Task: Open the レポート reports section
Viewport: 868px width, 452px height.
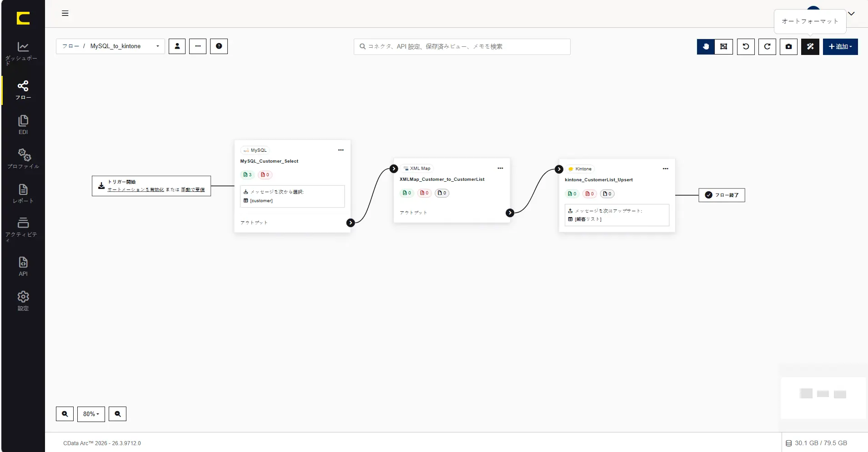Action: [x=23, y=194]
